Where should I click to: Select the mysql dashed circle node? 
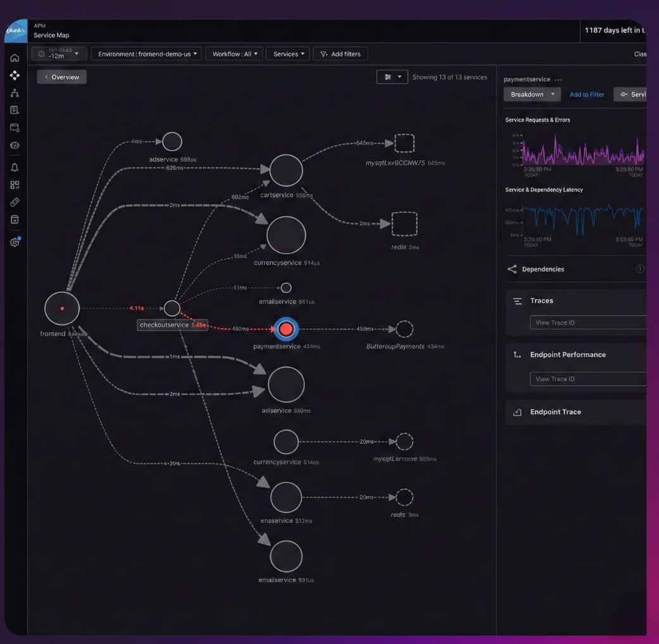[x=405, y=442]
